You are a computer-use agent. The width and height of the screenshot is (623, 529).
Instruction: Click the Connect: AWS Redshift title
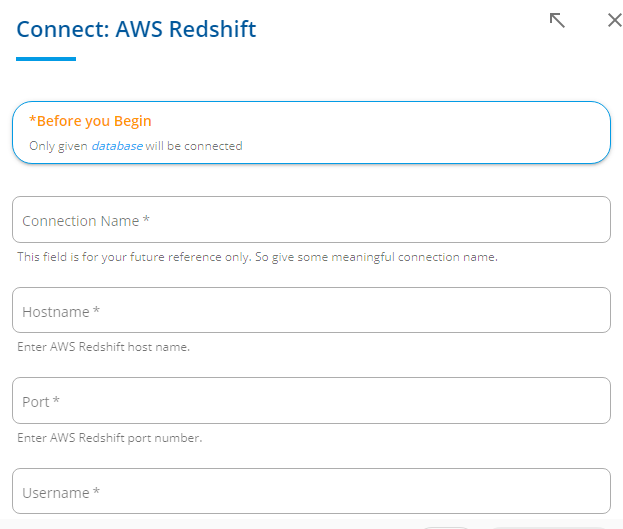pos(136,29)
